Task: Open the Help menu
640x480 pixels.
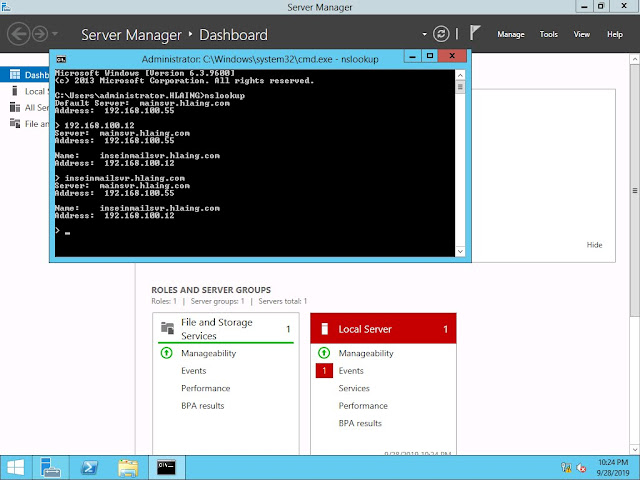Action: pos(615,35)
